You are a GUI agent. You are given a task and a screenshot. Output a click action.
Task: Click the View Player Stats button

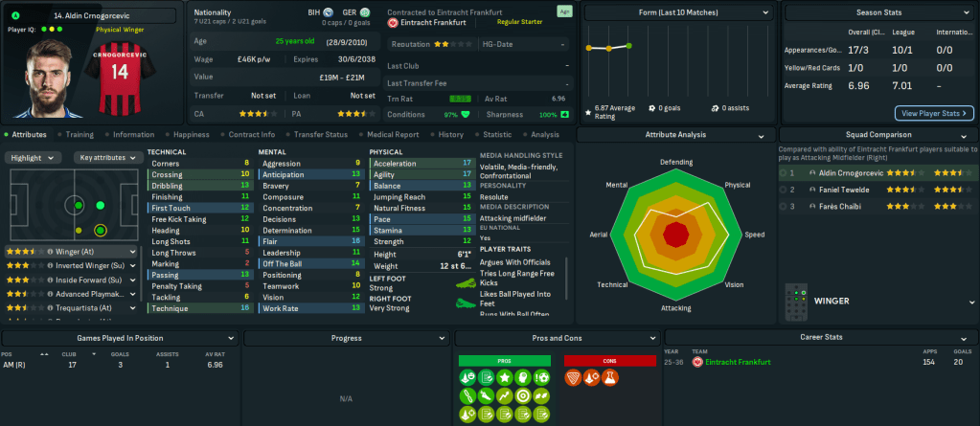[x=933, y=113]
